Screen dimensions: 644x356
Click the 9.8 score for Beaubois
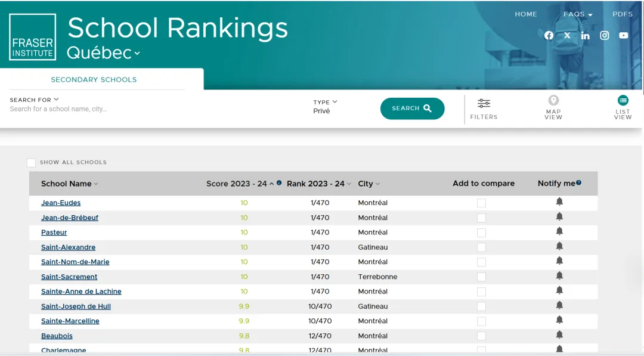click(244, 336)
